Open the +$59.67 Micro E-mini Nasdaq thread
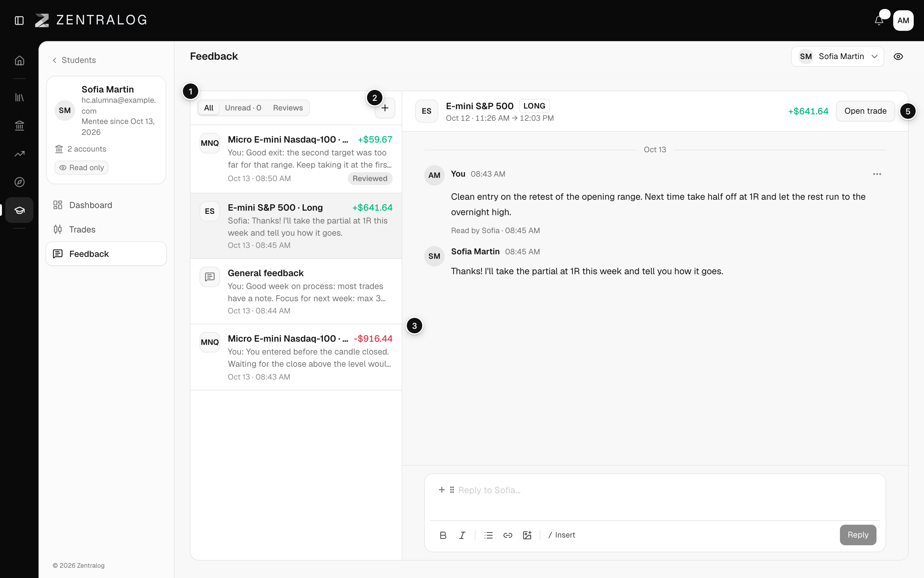 click(x=296, y=159)
